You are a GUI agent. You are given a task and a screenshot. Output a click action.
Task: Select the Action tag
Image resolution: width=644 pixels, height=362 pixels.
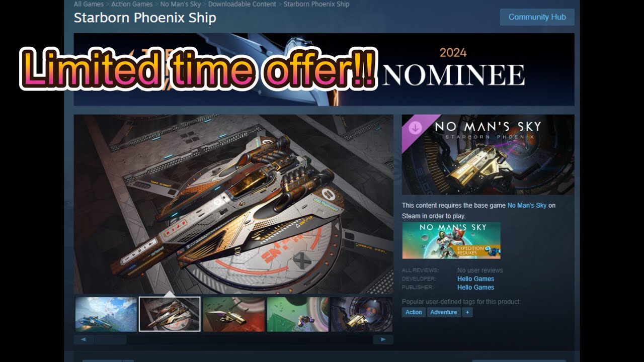(414, 312)
